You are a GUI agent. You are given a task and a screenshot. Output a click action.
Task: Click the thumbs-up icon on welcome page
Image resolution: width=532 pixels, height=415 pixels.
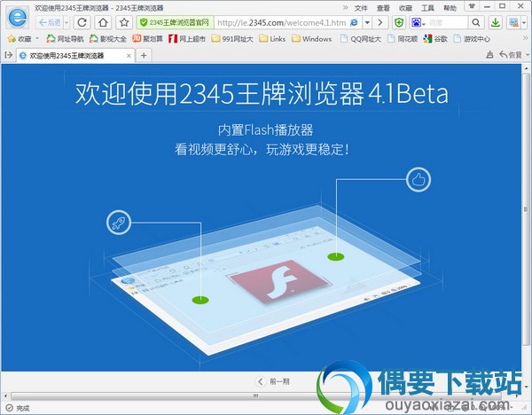pos(419,180)
